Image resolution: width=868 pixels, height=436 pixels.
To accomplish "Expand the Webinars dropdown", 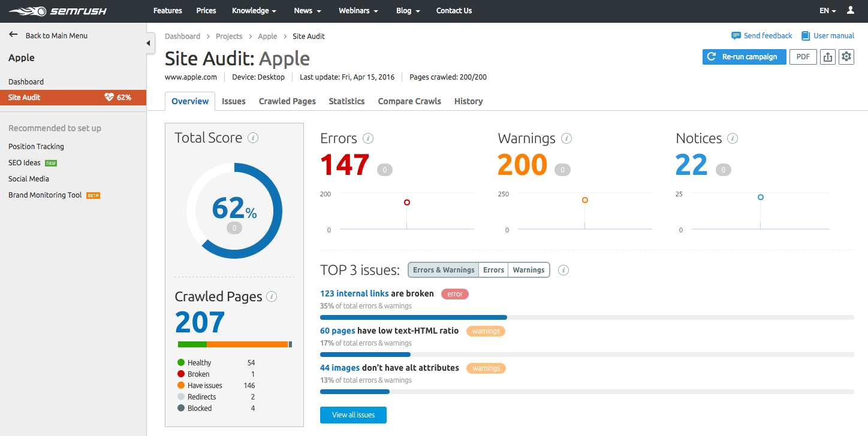I will coord(358,11).
